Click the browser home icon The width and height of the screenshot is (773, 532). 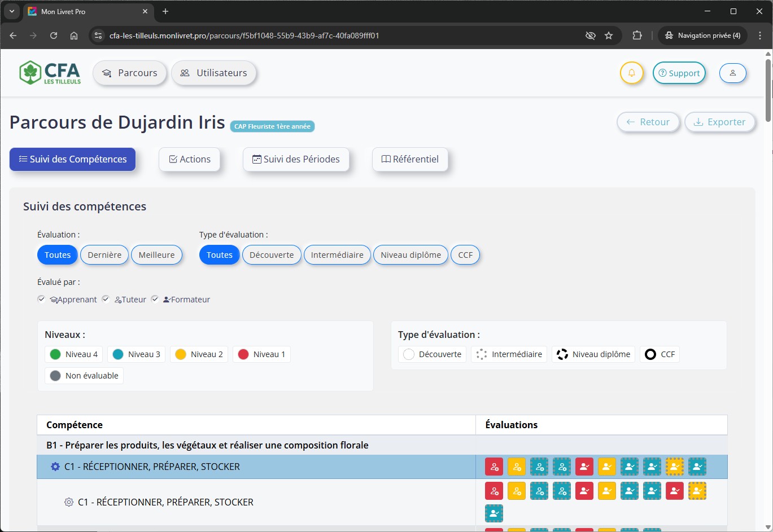[x=74, y=36]
